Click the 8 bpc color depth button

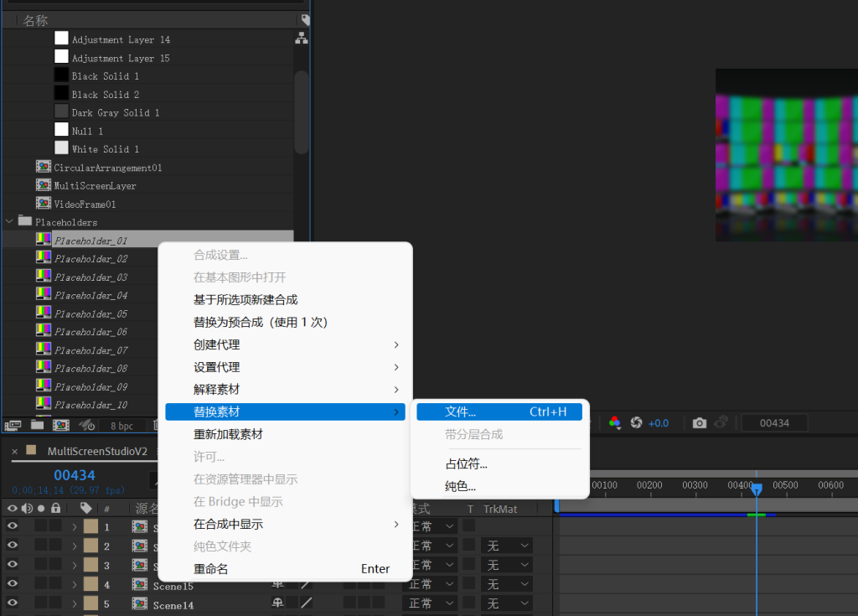(121, 425)
